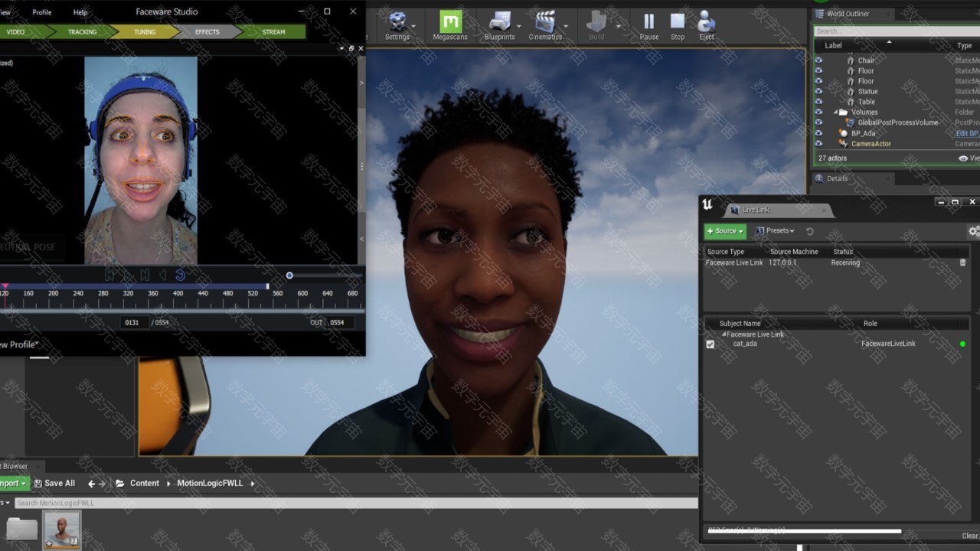Image resolution: width=980 pixels, height=551 pixels.
Task: Open the Presets dropdown in Live Link
Action: (x=775, y=230)
